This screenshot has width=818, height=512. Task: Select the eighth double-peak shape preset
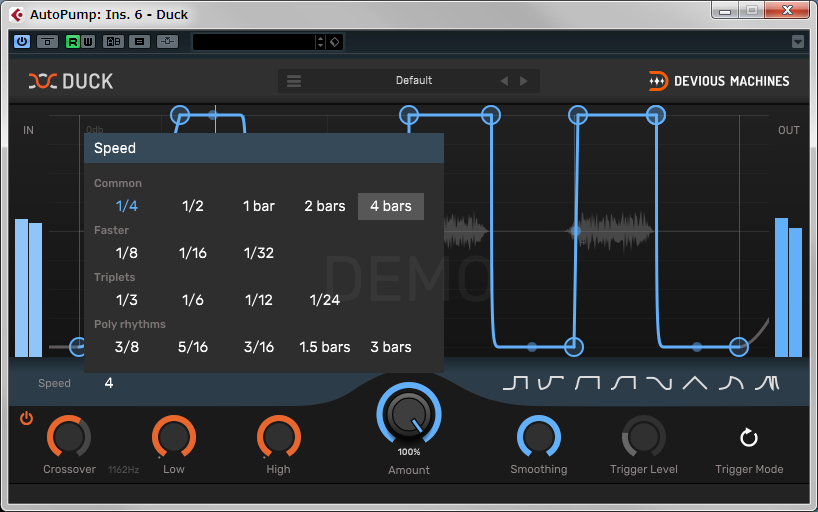point(767,383)
